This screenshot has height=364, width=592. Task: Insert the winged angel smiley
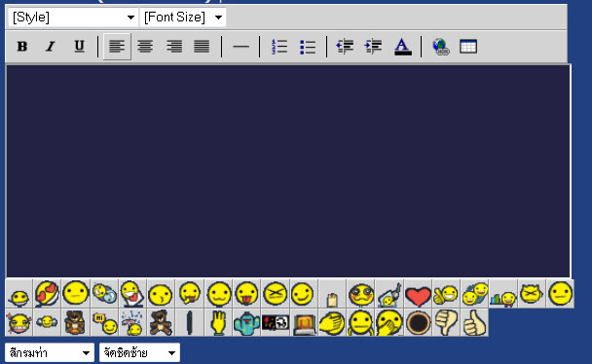coord(47,322)
